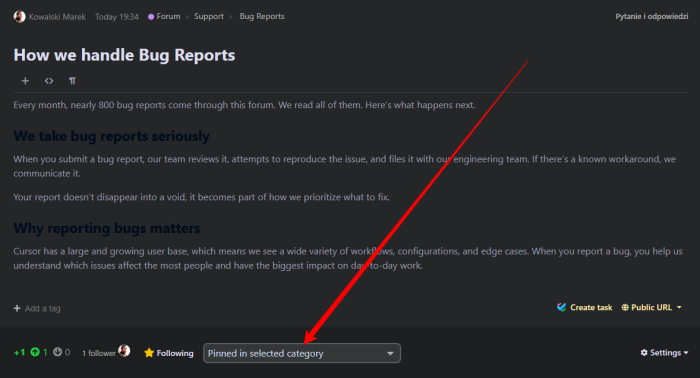The image size is (700, 378).
Task: Click the paragraph starting 'When you submit'
Action: pos(344,166)
